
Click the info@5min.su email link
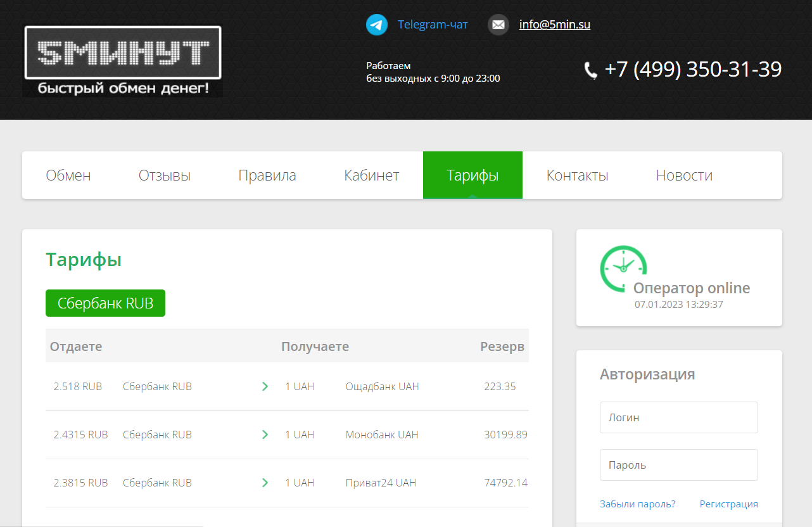click(555, 25)
